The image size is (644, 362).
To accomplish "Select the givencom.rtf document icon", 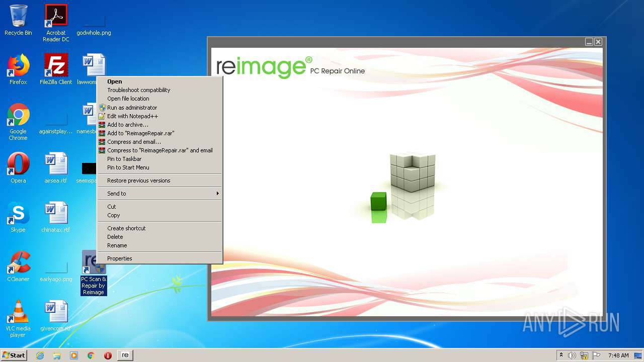I will tap(56, 316).
